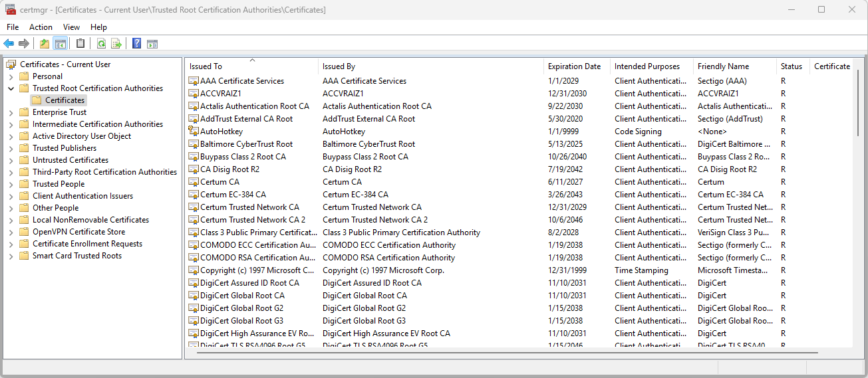
Task: Expand Third-Party Root Certification Authorities node
Action: pos(11,172)
